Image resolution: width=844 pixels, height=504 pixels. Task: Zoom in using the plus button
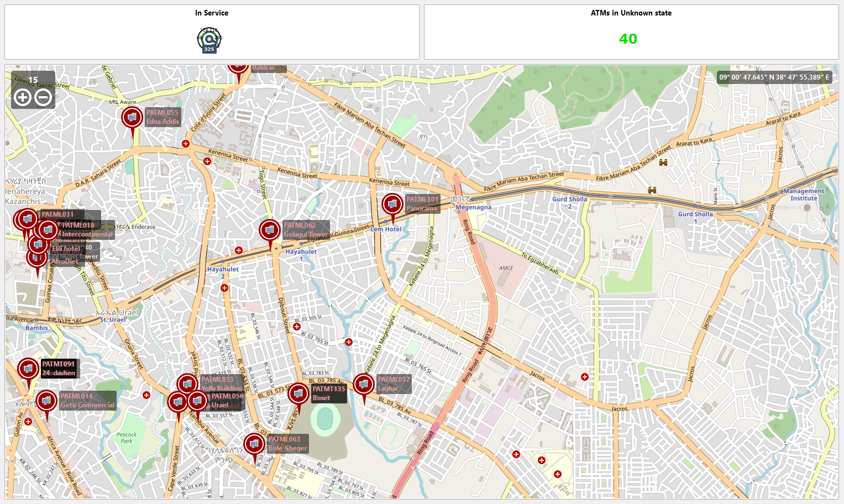tap(22, 97)
